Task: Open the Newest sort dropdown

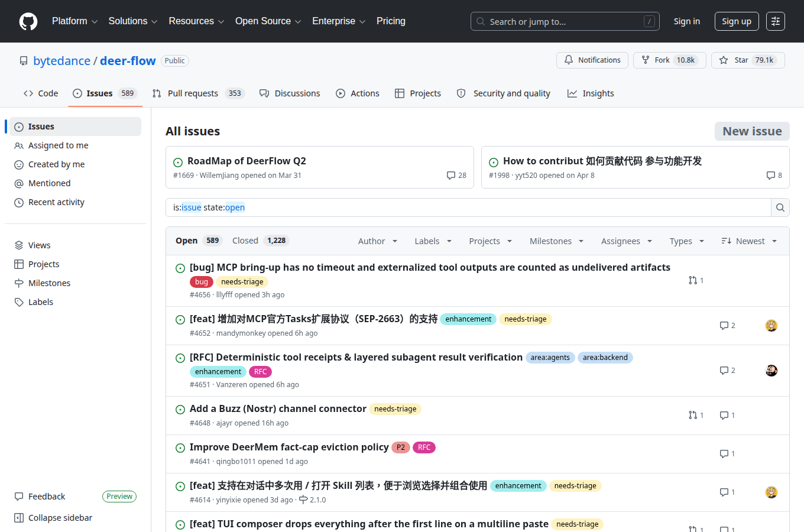Action: (x=749, y=241)
